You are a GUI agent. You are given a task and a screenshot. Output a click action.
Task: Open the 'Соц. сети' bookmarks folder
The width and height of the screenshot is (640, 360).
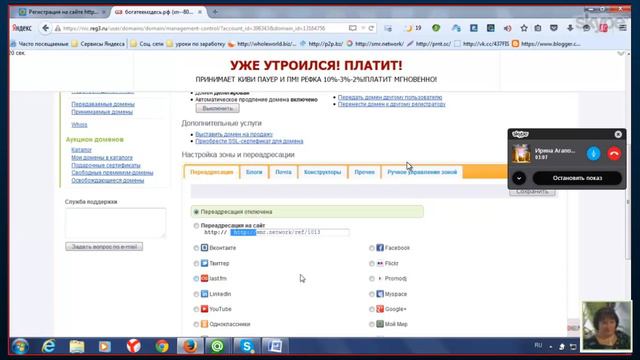[147, 44]
